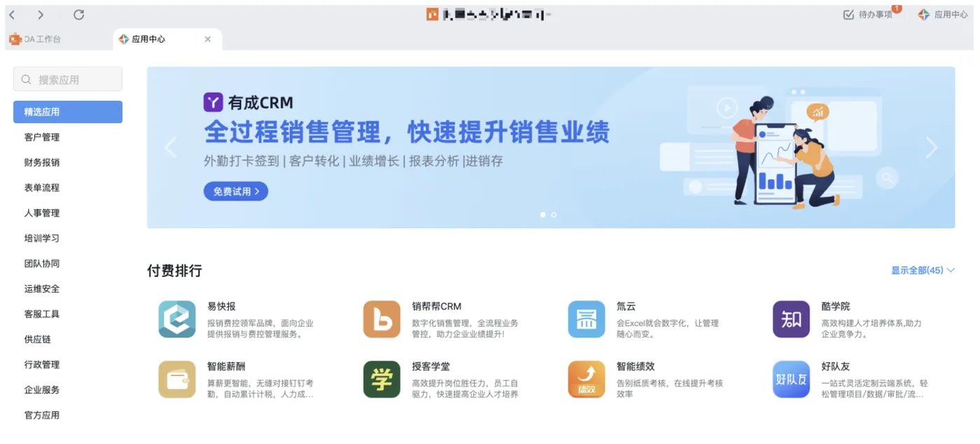
Task: Choose 供应链 category
Action: pos(38,339)
